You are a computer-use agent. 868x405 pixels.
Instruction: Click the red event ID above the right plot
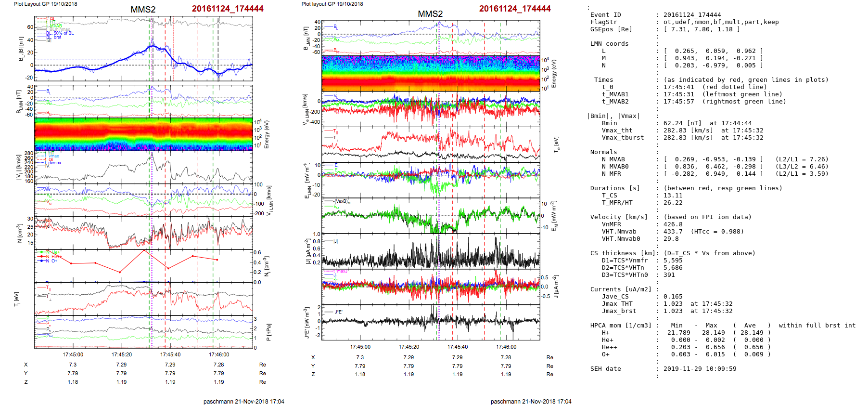(x=514, y=9)
